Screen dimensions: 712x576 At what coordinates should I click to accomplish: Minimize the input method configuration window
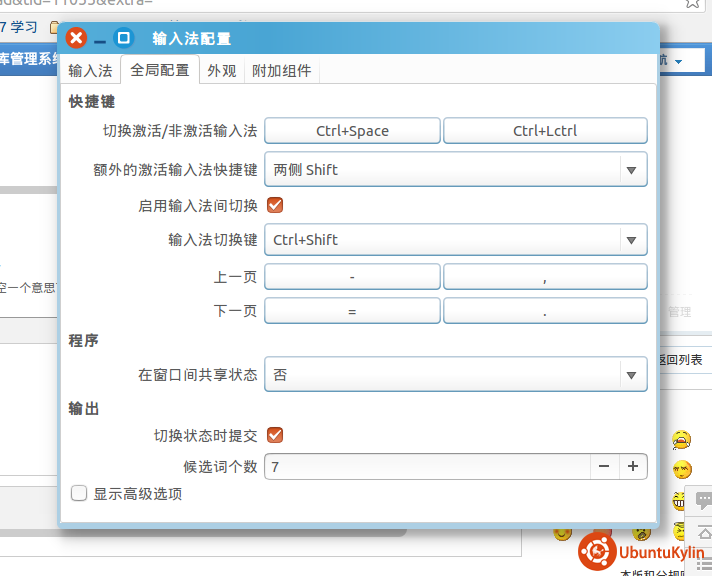coord(100,40)
